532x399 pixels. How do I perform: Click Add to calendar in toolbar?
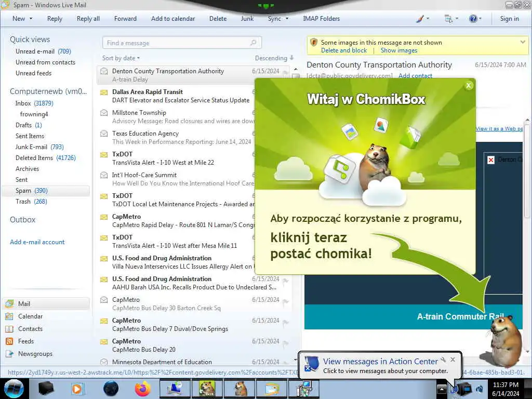pos(173,19)
